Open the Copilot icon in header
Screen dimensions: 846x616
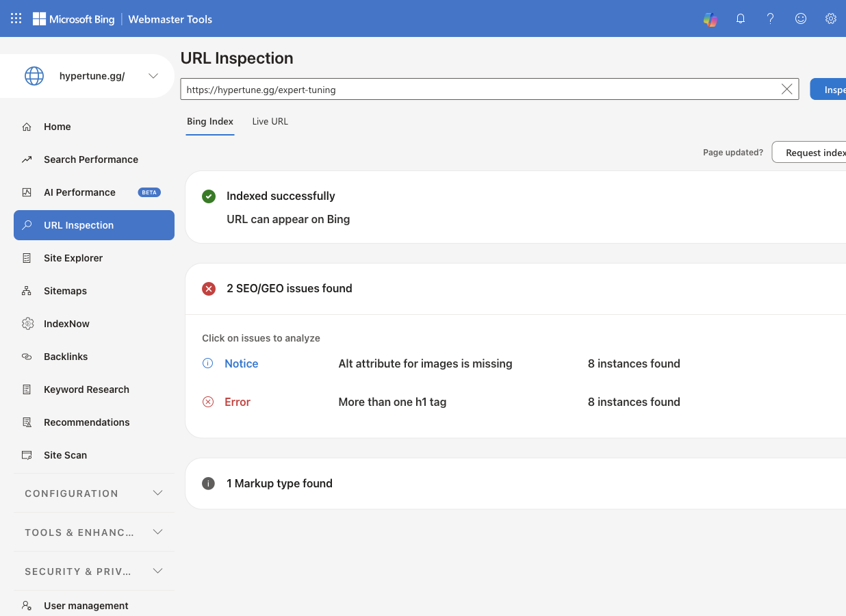[x=710, y=18]
